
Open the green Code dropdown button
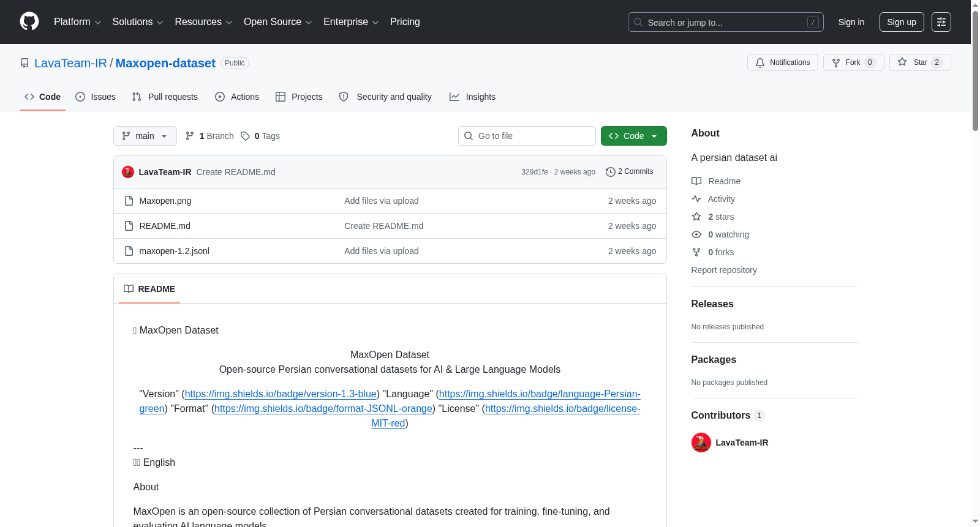pos(633,136)
